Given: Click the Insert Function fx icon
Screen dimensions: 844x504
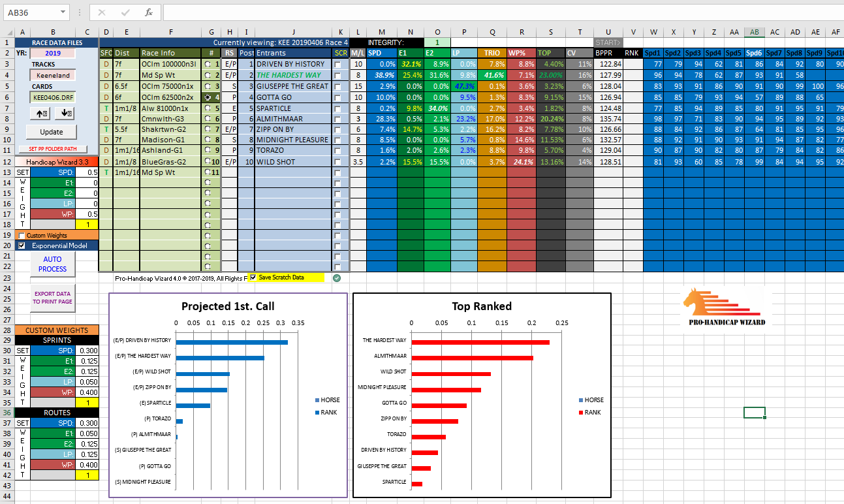Looking at the screenshot, I should pyautogui.click(x=148, y=12).
